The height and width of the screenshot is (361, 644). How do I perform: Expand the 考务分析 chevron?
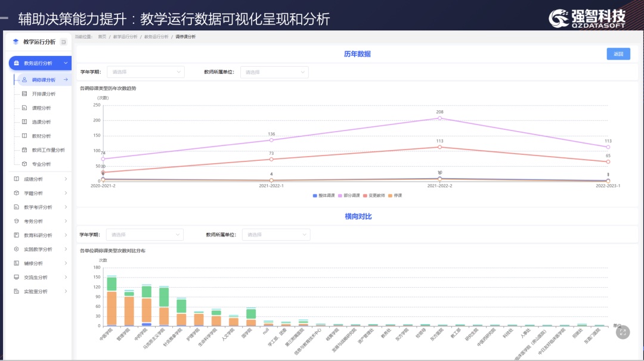(x=66, y=221)
